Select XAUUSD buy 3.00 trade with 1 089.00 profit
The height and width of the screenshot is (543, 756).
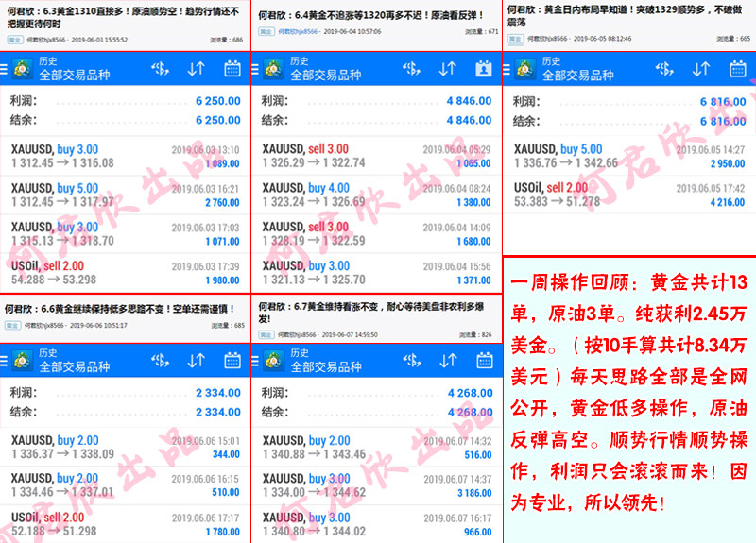(x=126, y=156)
